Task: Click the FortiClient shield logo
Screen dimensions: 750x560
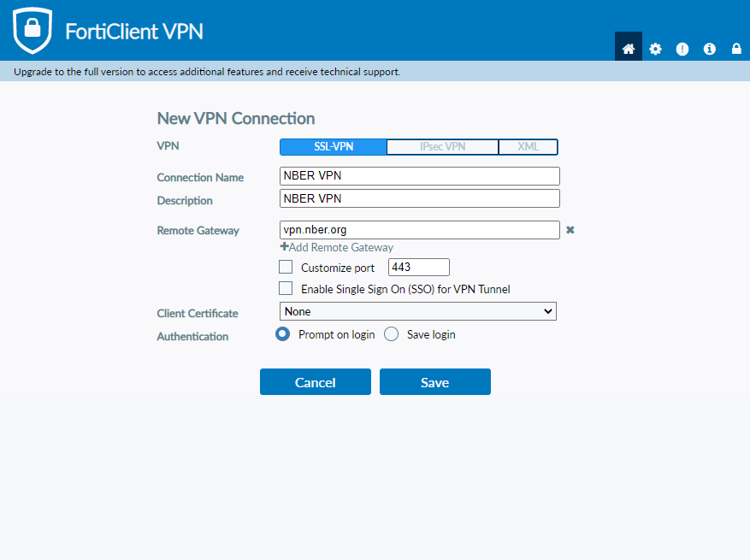Action: (32, 31)
